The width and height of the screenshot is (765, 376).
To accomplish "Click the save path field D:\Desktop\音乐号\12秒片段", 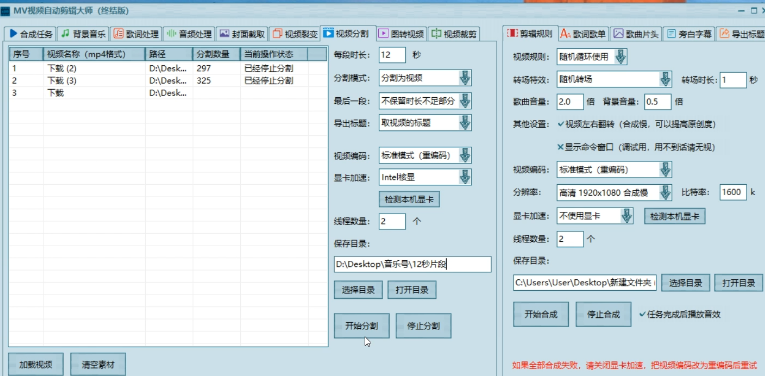I will coord(413,264).
